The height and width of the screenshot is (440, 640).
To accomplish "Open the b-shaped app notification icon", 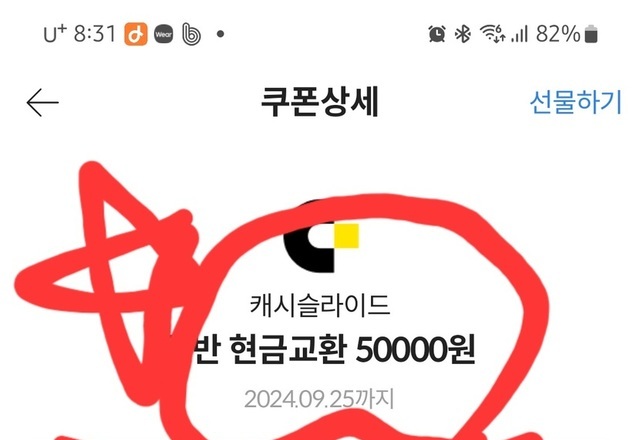I will (191, 34).
